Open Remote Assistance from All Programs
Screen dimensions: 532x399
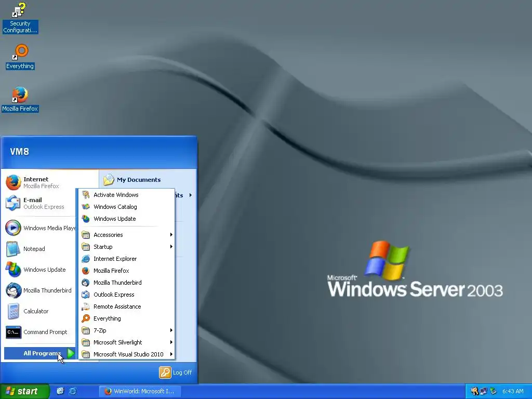coord(127,307)
